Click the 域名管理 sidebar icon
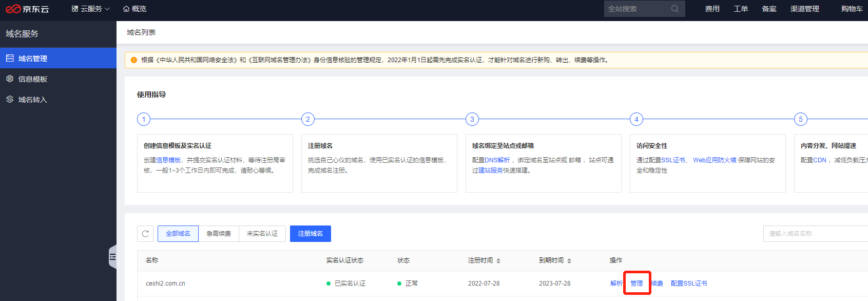This screenshot has width=868, height=301. (x=10, y=58)
